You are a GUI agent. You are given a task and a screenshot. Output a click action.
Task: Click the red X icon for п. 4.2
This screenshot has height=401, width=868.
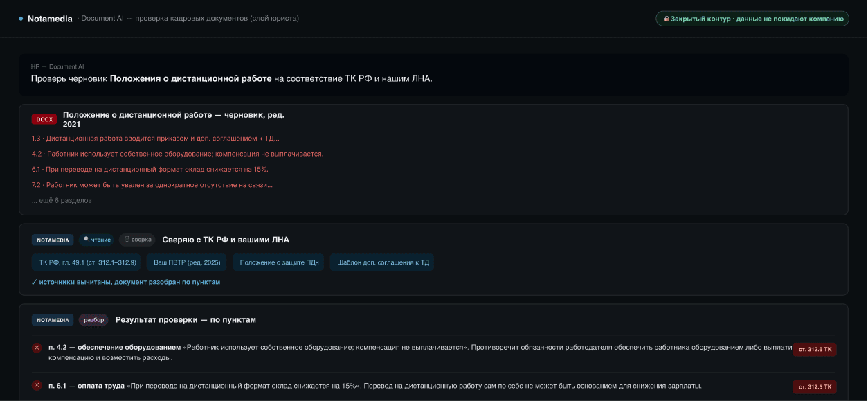[37, 348]
